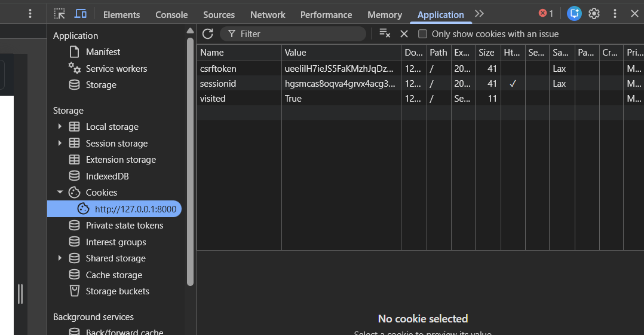Screen dimensions: 644x335
Task: Collapse the Cookies tree arrow
Action: (60, 192)
